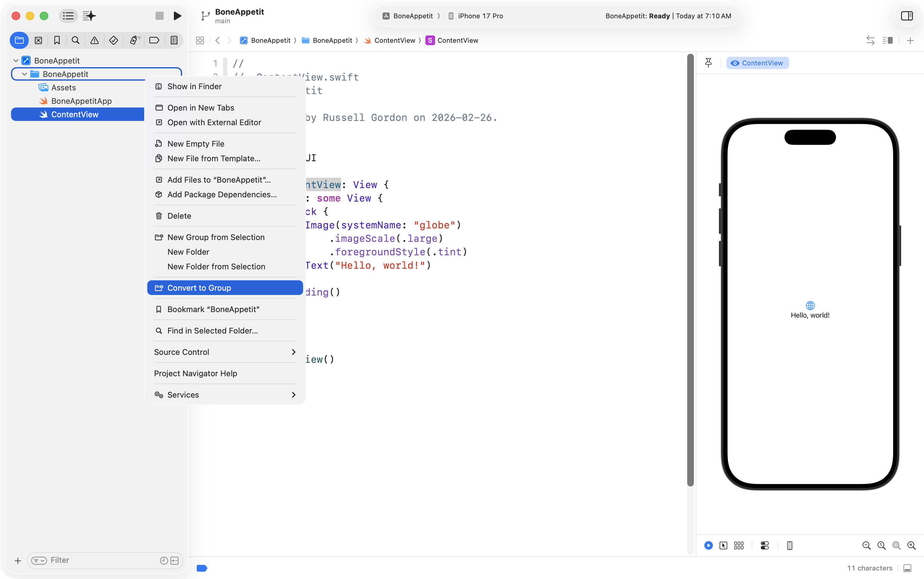924x579 pixels.
Task: Open the Test navigator diamond icon
Action: point(113,40)
